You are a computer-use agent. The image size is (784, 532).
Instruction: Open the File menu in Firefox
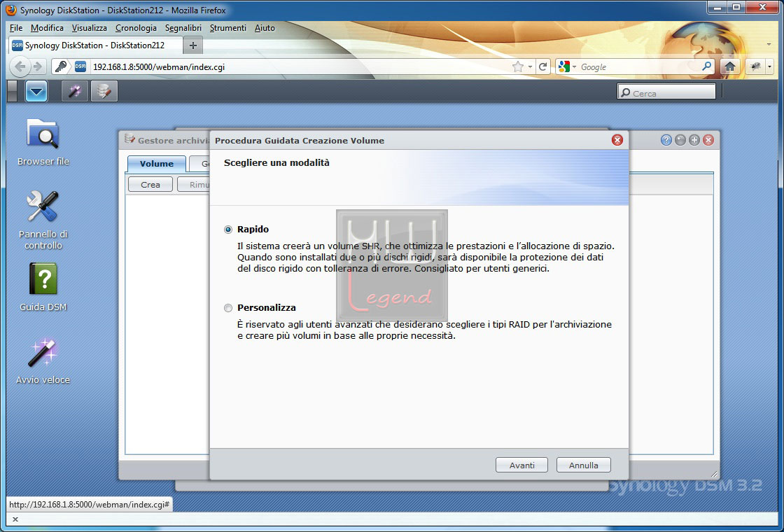[16, 28]
